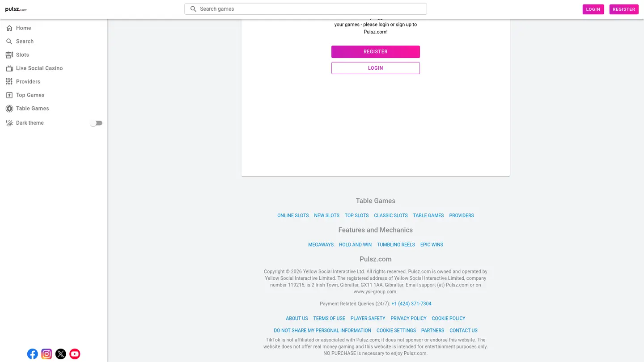Screen dimensions: 644x362
Task: Click the large pink REGISTER button
Action: click(376, 52)
